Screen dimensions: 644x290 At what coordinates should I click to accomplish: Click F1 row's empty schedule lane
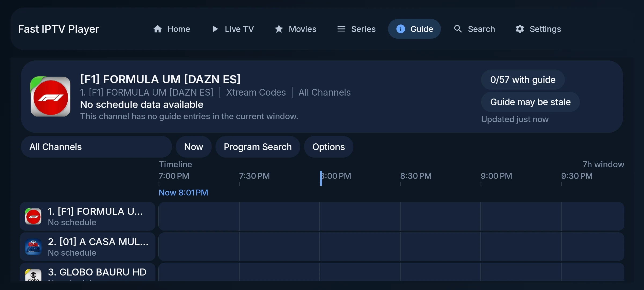tap(391, 216)
